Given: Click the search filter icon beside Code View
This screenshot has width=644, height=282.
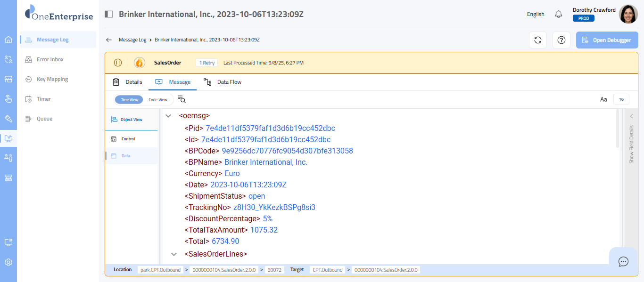Looking at the screenshot, I should (182, 99).
